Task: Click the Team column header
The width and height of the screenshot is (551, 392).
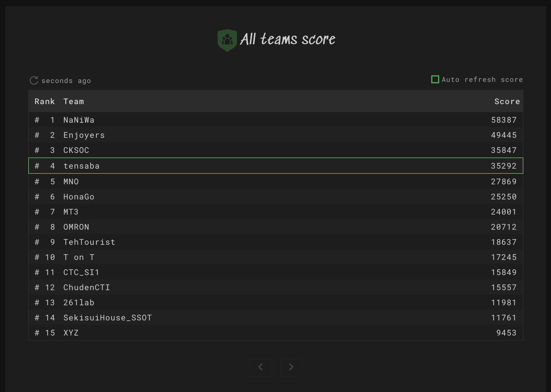Action: [74, 102]
